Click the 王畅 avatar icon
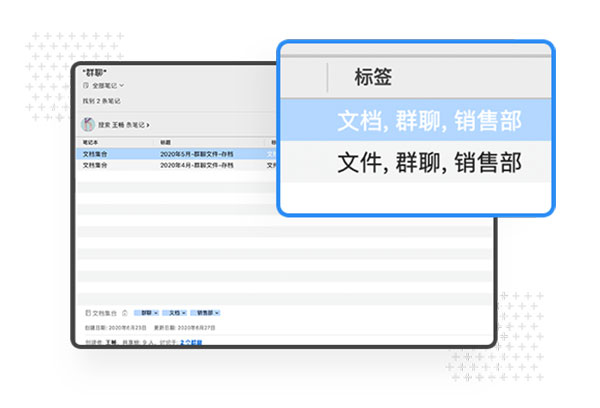The image size is (600, 408). coord(88,124)
